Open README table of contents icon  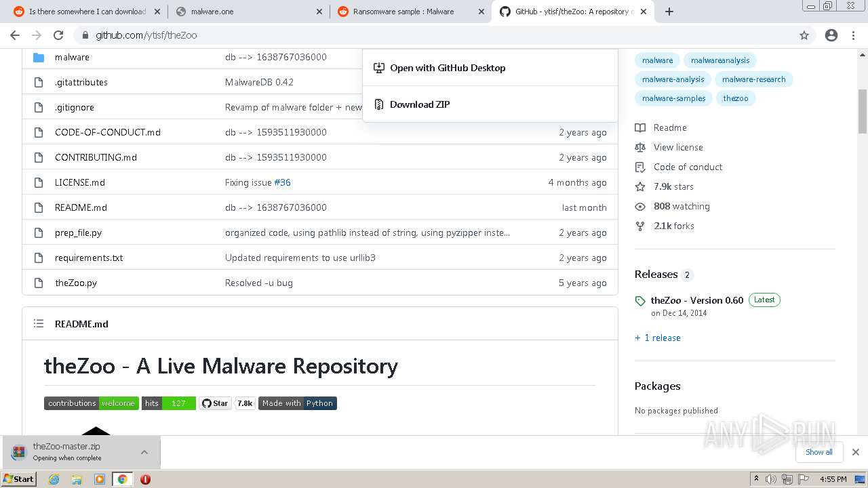coord(39,324)
